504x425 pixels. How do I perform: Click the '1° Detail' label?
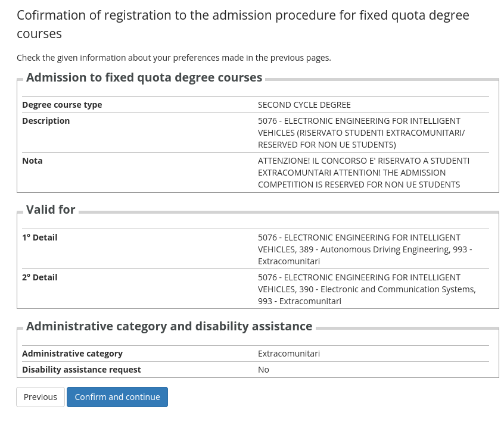40,237
